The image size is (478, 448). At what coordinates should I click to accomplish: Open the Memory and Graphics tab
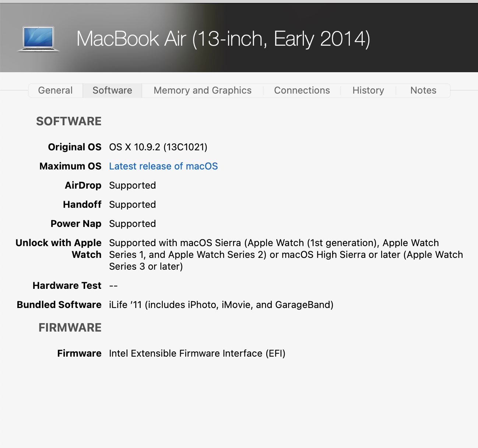(x=203, y=90)
